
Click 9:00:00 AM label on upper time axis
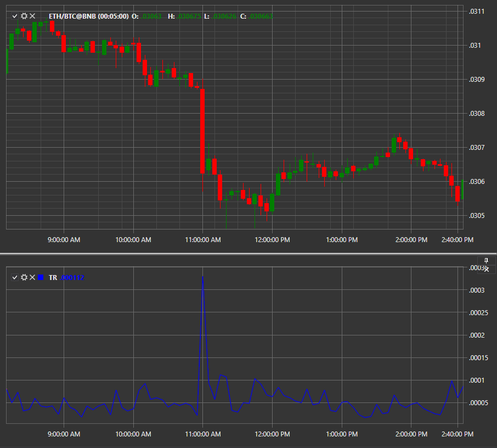coord(64,240)
